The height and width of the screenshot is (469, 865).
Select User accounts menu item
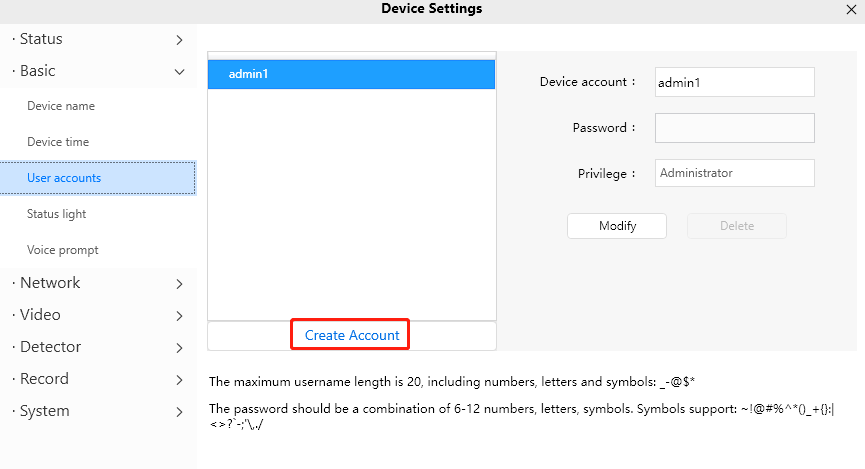click(64, 178)
